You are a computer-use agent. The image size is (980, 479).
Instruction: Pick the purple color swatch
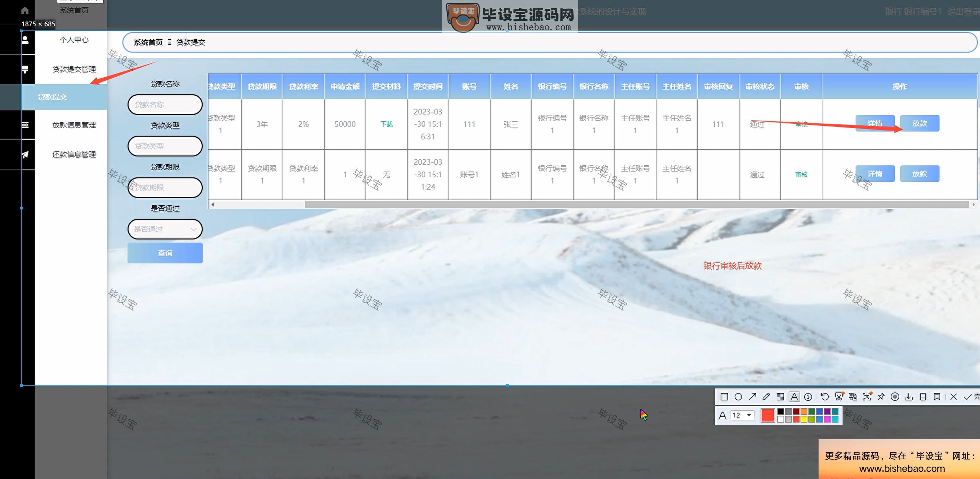(827, 411)
